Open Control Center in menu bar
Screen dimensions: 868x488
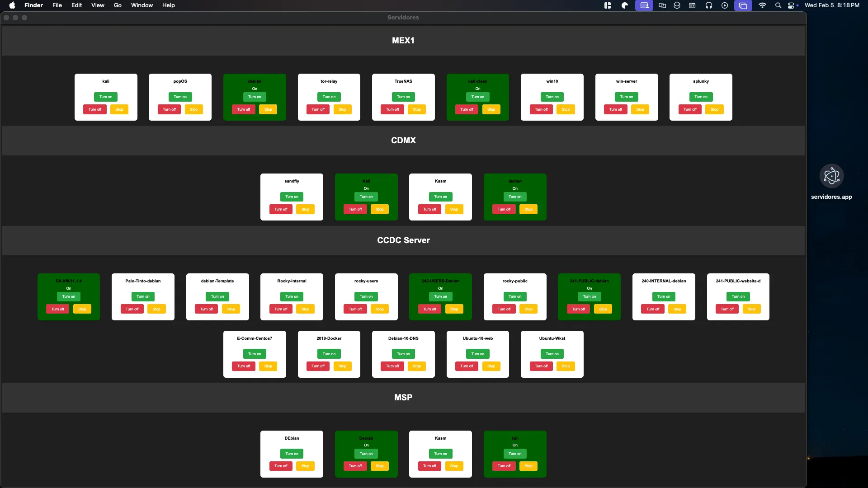(x=791, y=5)
